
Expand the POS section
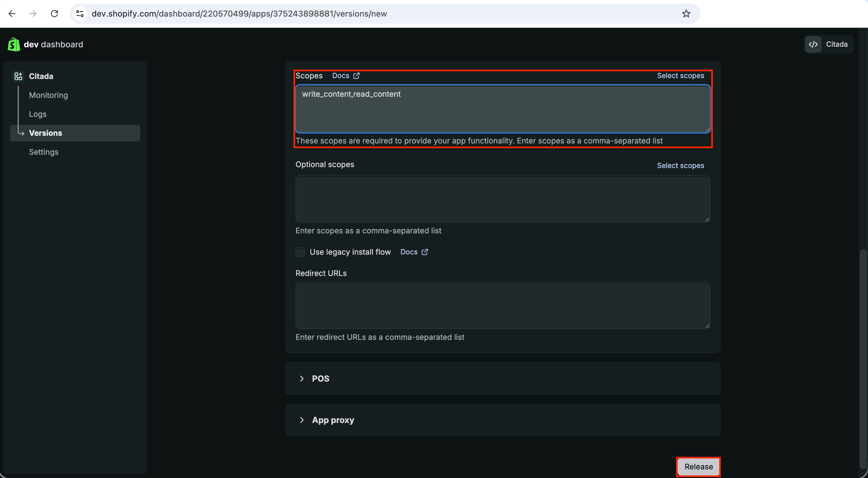coord(502,378)
